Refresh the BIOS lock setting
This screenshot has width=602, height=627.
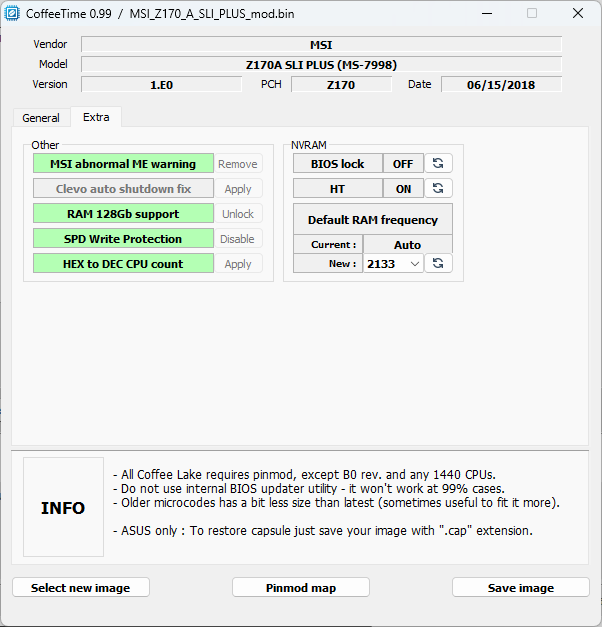point(438,164)
